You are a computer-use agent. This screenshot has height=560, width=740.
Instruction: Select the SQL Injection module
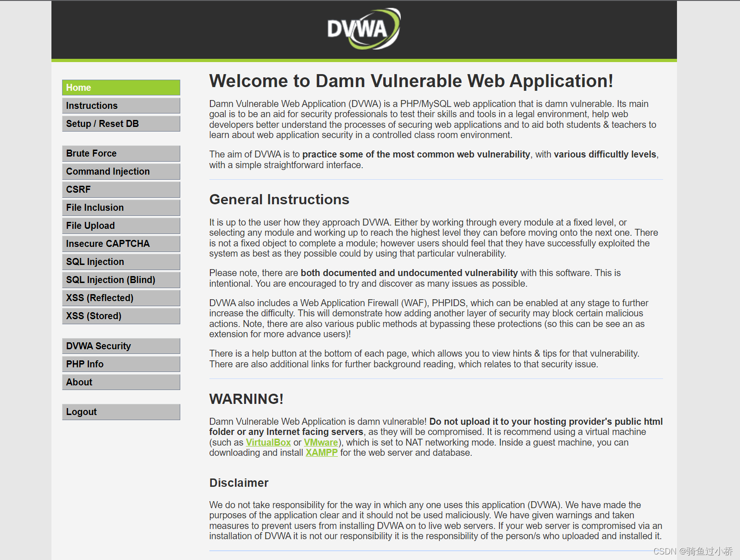click(121, 262)
